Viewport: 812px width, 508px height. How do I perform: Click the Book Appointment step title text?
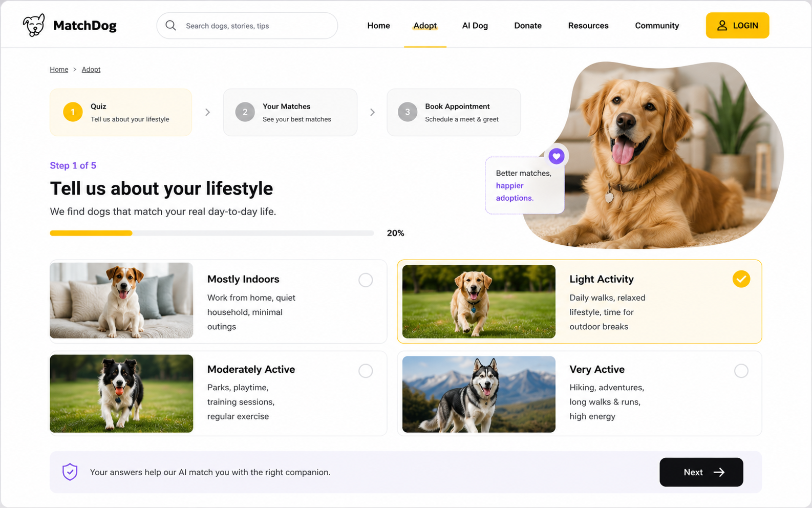(x=457, y=107)
